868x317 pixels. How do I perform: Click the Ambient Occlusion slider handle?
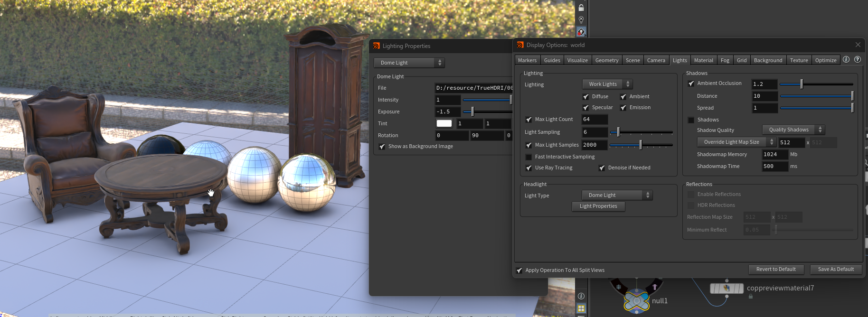pos(802,84)
